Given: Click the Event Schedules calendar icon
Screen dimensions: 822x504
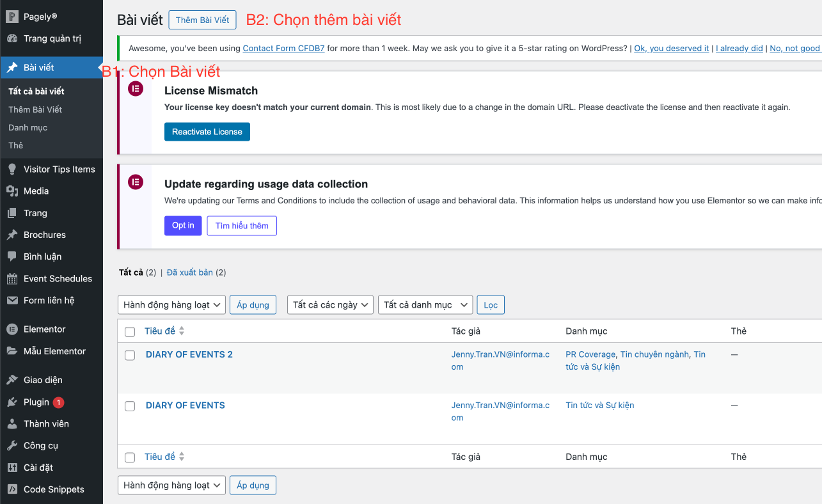Looking at the screenshot, I should click(x=12, y=279).
